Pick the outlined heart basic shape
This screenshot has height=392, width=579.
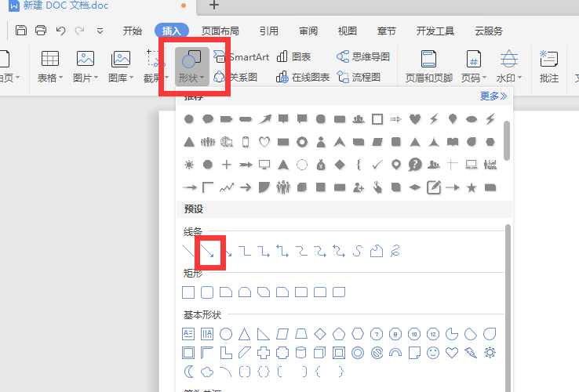[452, 353]
